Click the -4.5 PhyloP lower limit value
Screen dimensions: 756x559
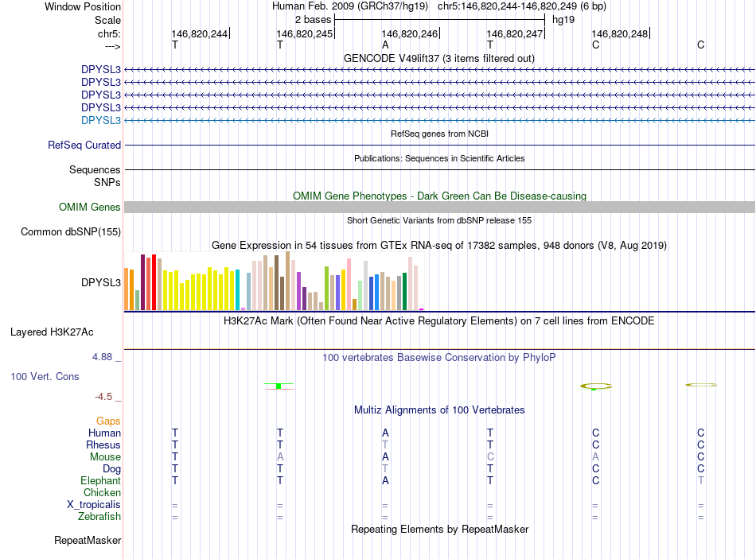pos(103,397)
